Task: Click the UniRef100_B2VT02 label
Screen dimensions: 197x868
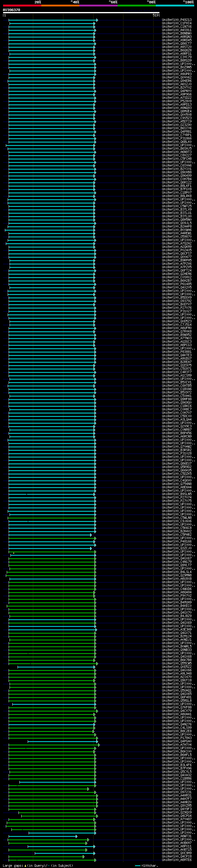Action: click(177, 88)
